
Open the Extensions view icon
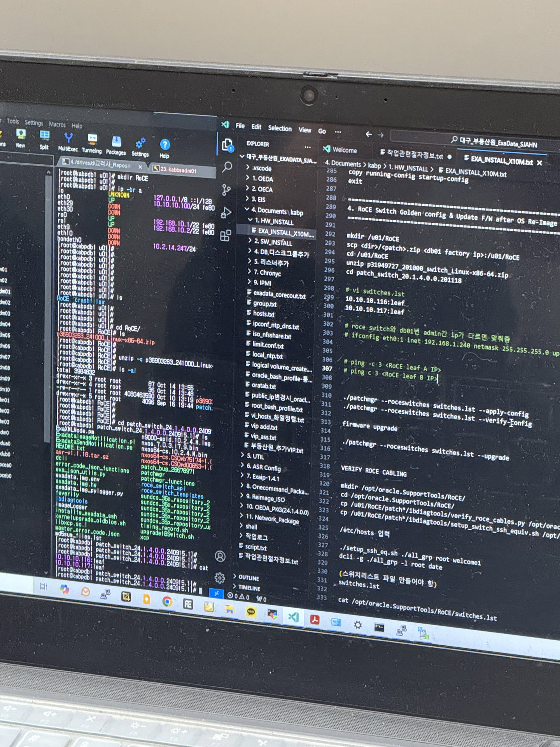[x=226, y=235]
